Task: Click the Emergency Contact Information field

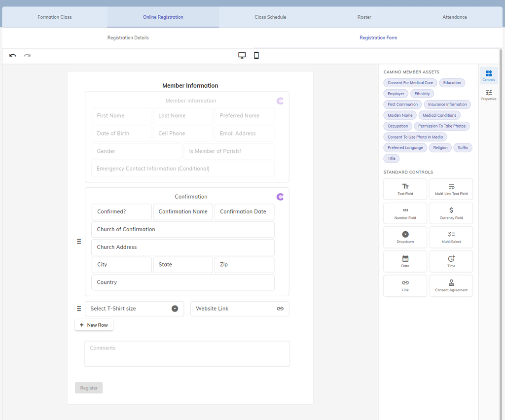Action: (183, 169)
